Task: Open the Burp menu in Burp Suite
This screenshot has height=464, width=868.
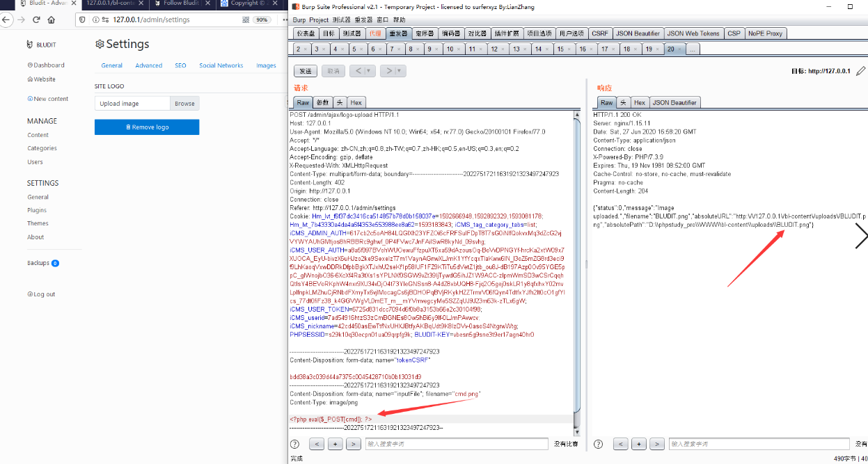Action: point(299,20)
